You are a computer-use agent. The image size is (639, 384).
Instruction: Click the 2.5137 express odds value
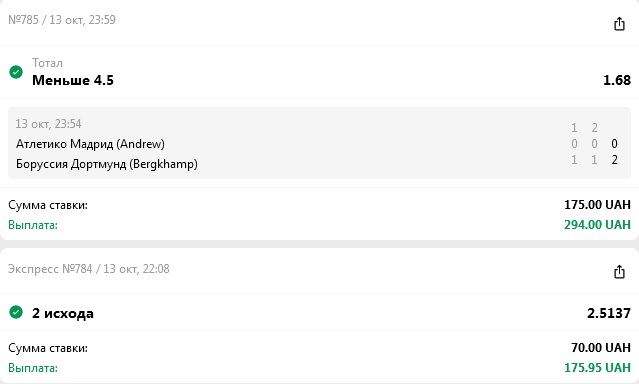[609, 313]
